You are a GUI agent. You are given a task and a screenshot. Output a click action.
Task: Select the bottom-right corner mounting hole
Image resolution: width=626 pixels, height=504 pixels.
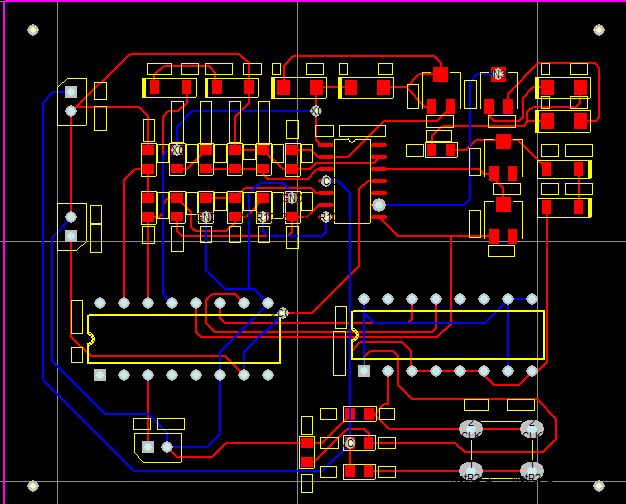click(598, 486)
